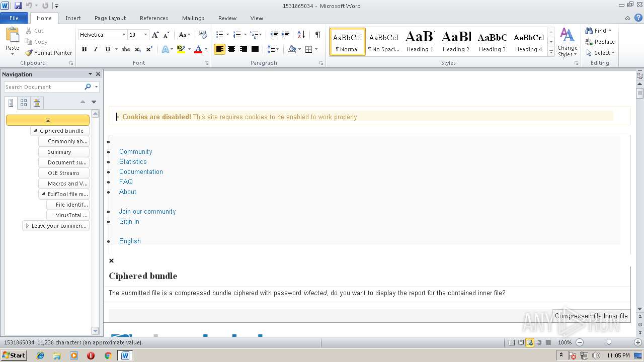Open the Font name dropdown

pos(124,35)
